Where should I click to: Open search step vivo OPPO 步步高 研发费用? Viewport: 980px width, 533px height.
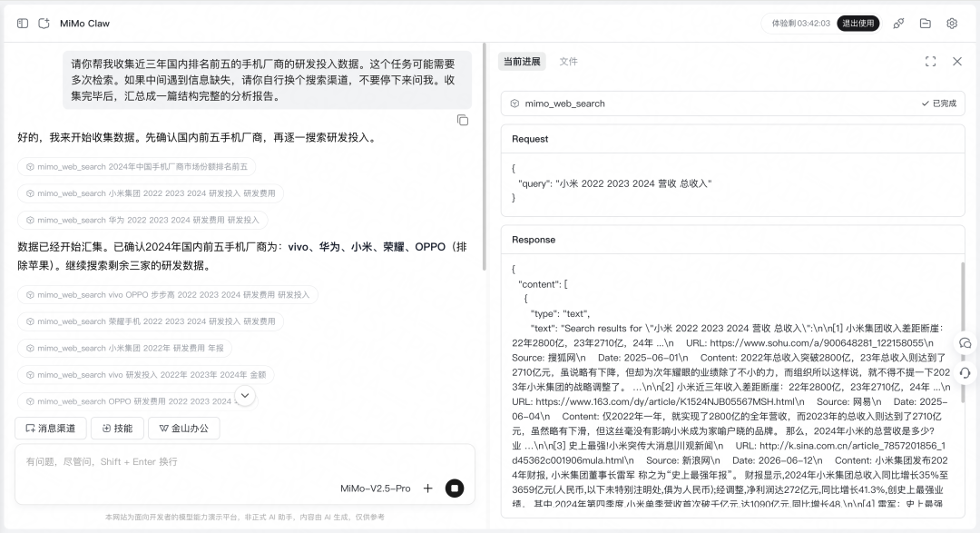[167, 295]
